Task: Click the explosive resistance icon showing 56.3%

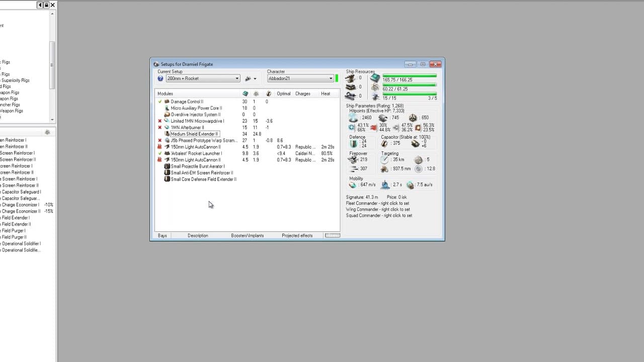Action: click(x=418, y=128)
